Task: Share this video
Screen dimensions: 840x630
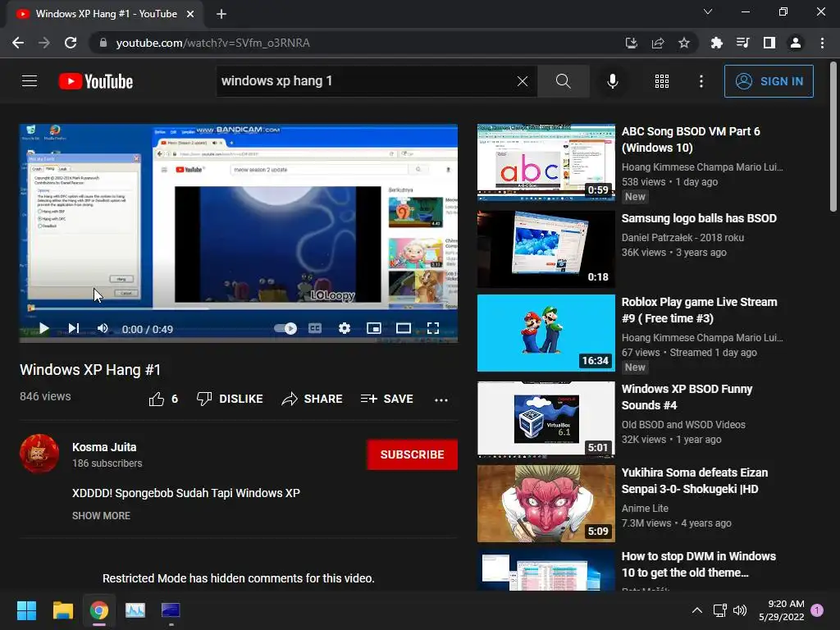Action: point(312,399)
